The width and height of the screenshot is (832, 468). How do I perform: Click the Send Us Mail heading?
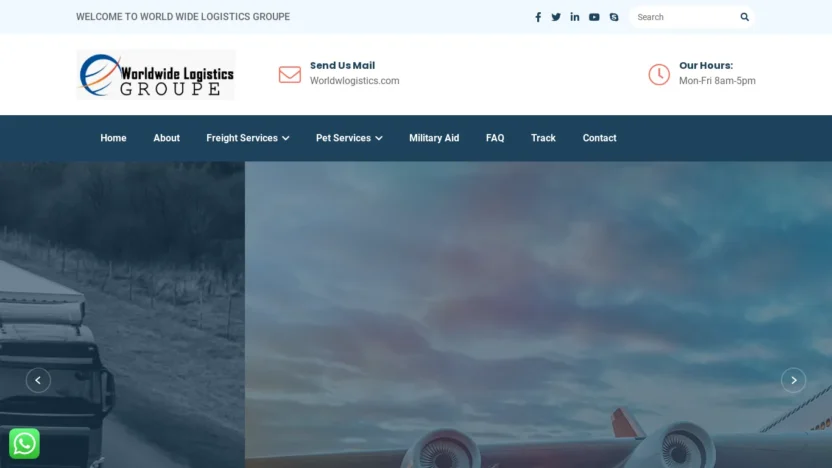pyautogui.click(x=342, y=65)
